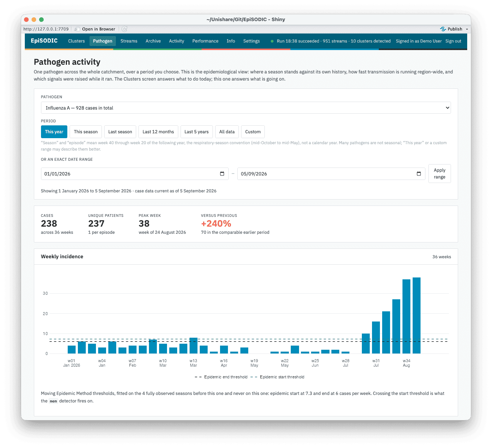Select the Last season period
This screenshot has width=492, height=448.
(x=120, y=132)
